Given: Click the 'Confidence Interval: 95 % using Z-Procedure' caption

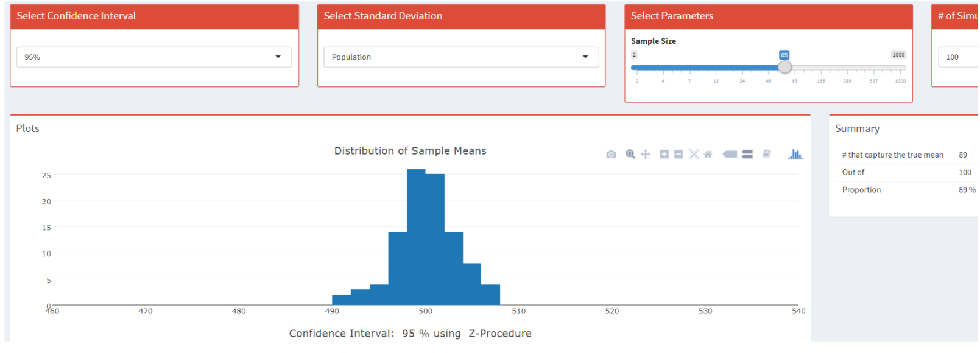Looking at the screenshot, I should [410, 334].
